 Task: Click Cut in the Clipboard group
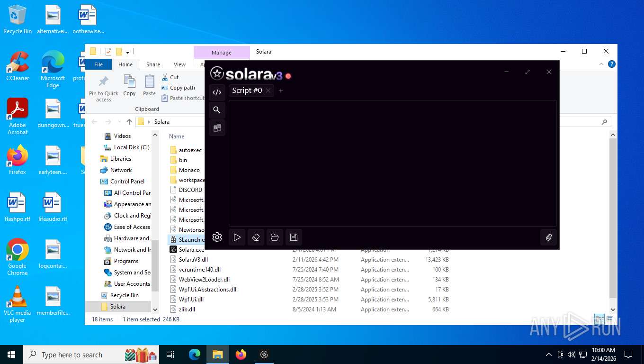[x=170, y=77]
